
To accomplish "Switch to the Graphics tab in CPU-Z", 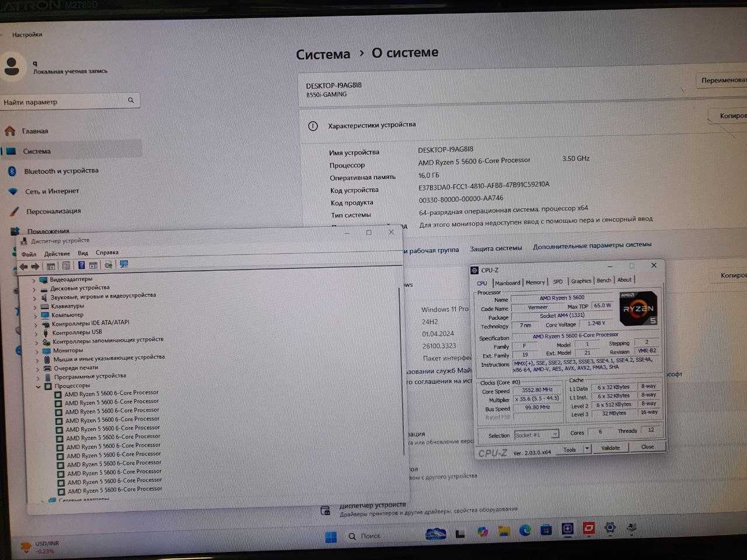I will click(x=581, y=281).
